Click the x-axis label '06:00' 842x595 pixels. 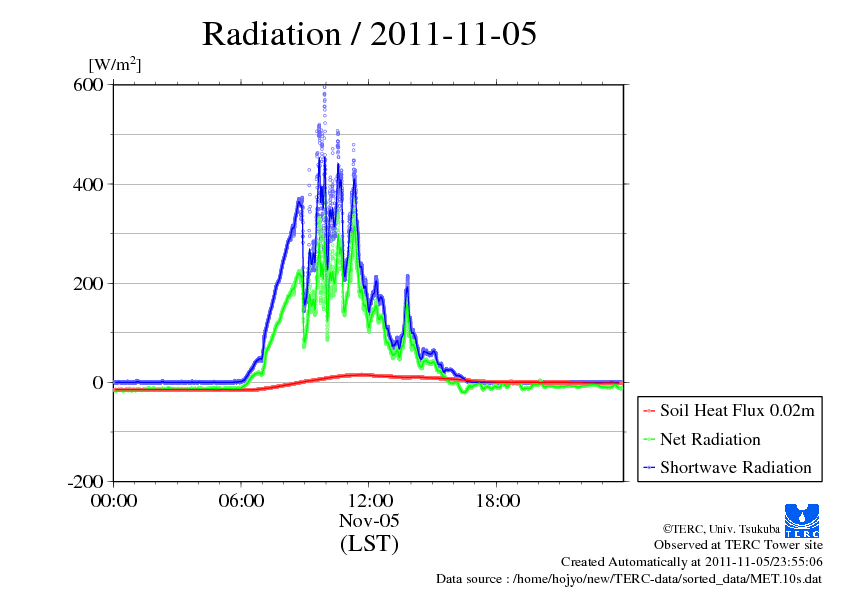[x=241, y=501]
